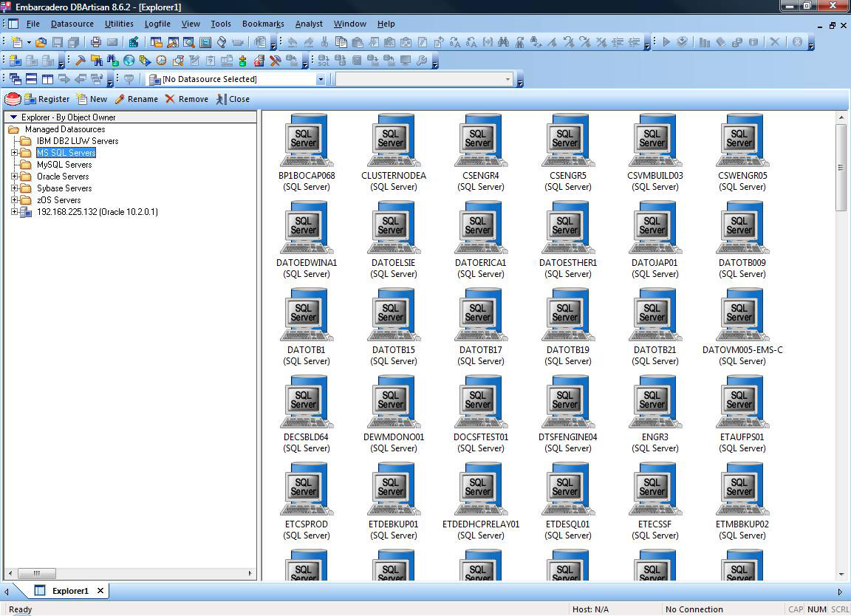The height and width of the screenshot is (616, 851).
Task: Expand the Oracle Servers tree node
Action: (15, 177)
